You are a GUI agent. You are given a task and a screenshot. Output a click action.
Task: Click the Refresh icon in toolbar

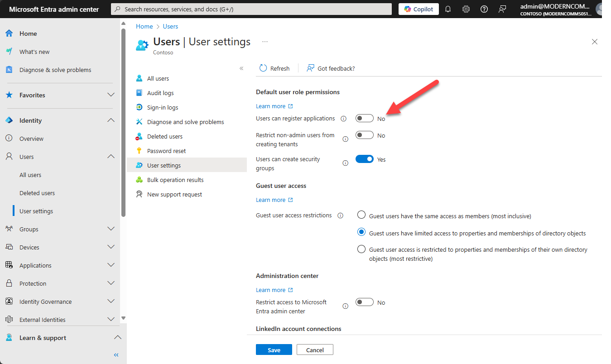[x=263, y=68]
